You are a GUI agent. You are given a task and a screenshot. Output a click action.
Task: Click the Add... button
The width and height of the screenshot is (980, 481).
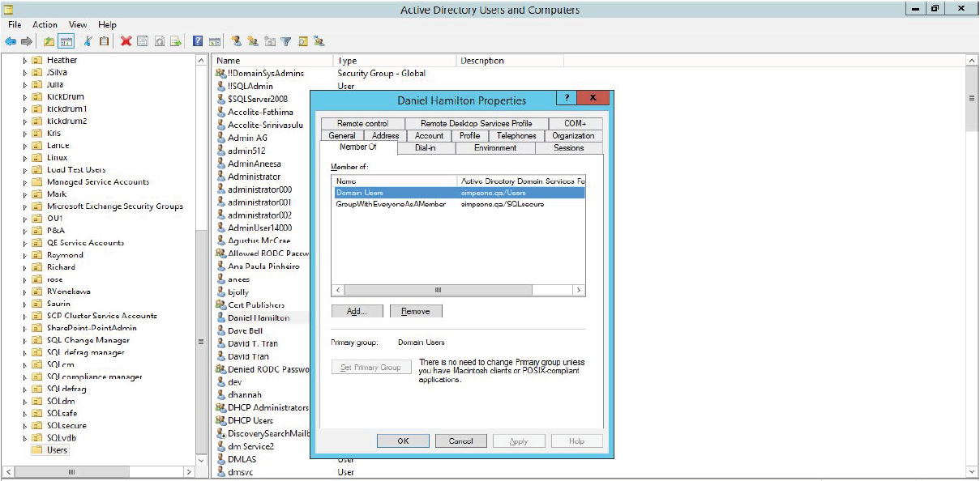coord(357,311)
